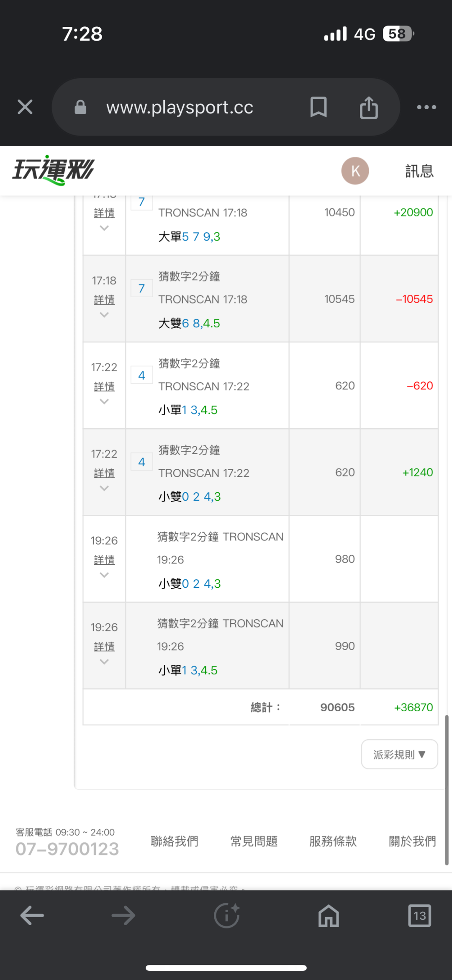Tap the www.playsport.cc address field
The image size is (452, 980).
tap(180, 108)
